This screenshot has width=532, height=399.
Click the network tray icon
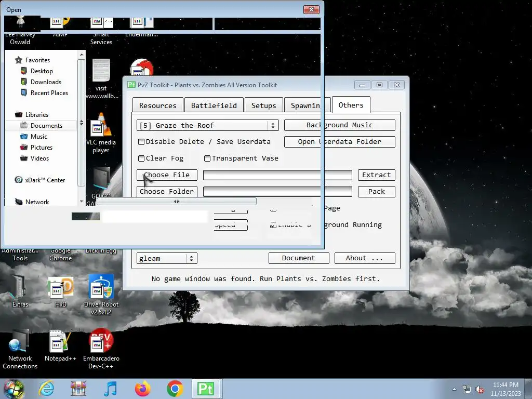(467, 390)
